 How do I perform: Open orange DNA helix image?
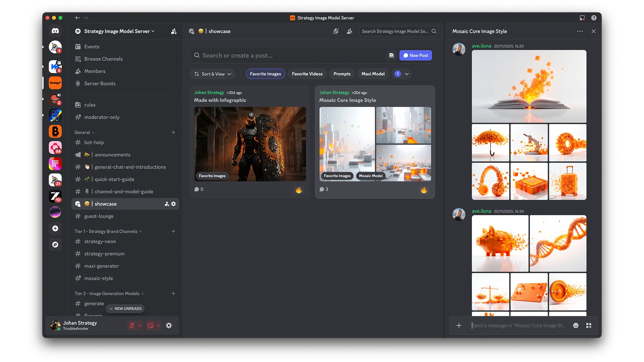pyautogui.click(x=558, y=243)
